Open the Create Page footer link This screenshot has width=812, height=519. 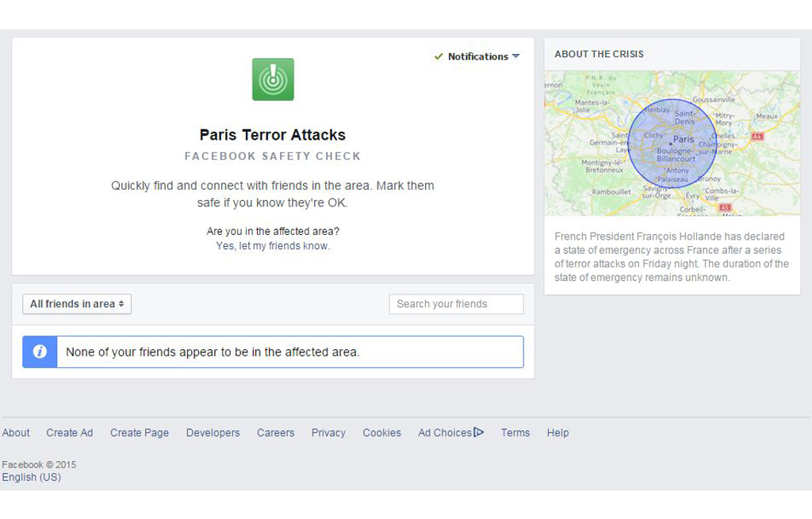[140, 432]
